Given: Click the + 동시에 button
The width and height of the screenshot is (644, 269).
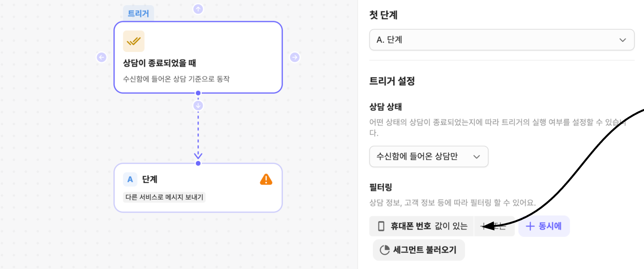Looking at the screenshot, I should point(544,226).
